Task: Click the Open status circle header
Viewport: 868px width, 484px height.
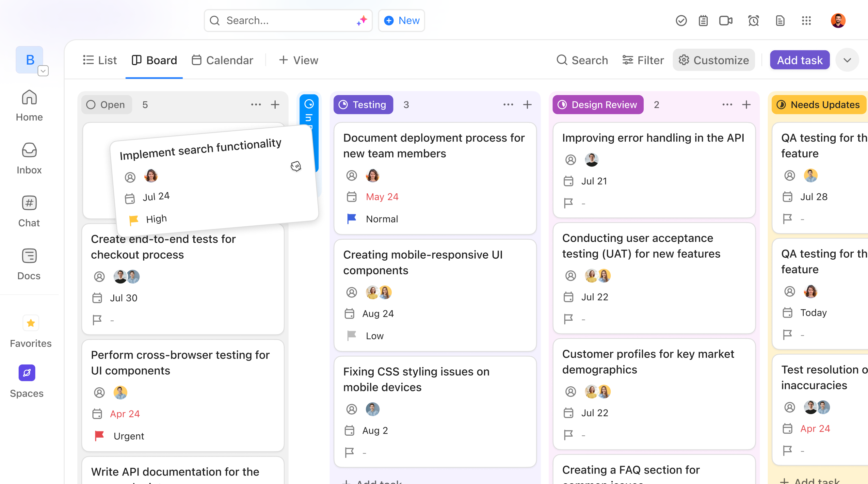Action: tap(106, 105)
